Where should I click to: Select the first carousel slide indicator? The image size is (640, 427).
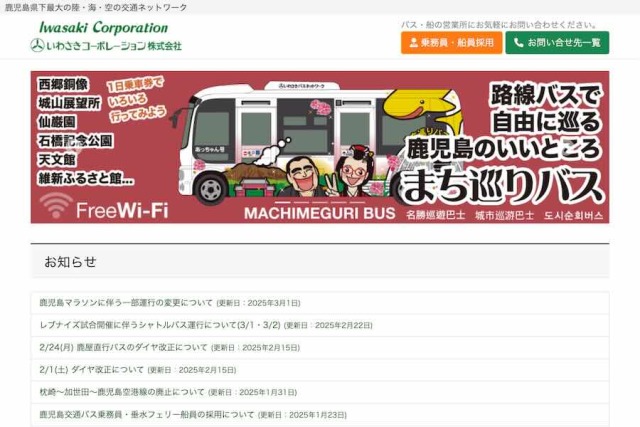[x=282, y=202]
